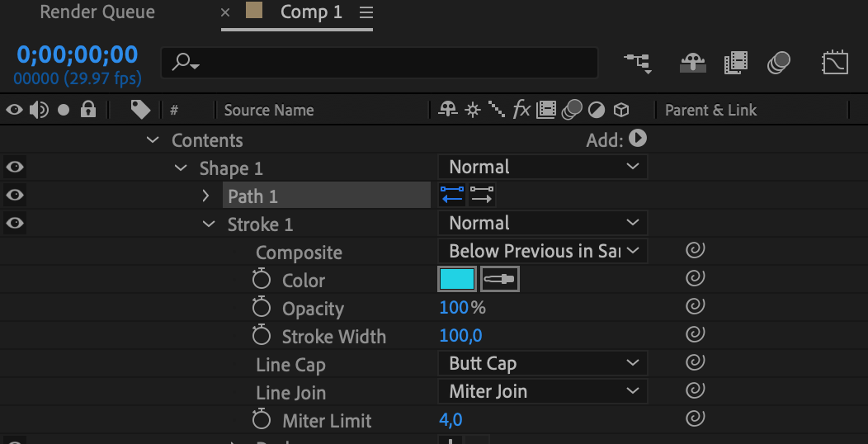Open the Comp 1 panel menu
This screenshot has height=444, width=868.
(366, 12)
